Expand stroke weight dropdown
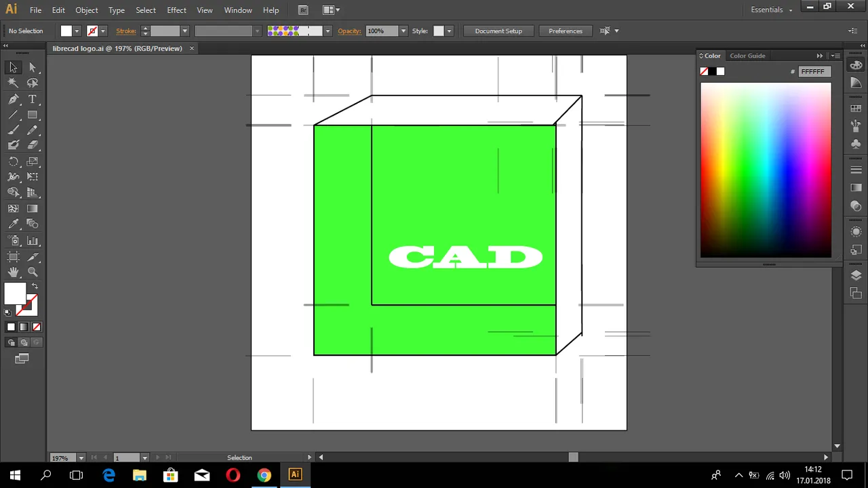Image resolution: width=868 pixels, height=488 pixels. 184,31
